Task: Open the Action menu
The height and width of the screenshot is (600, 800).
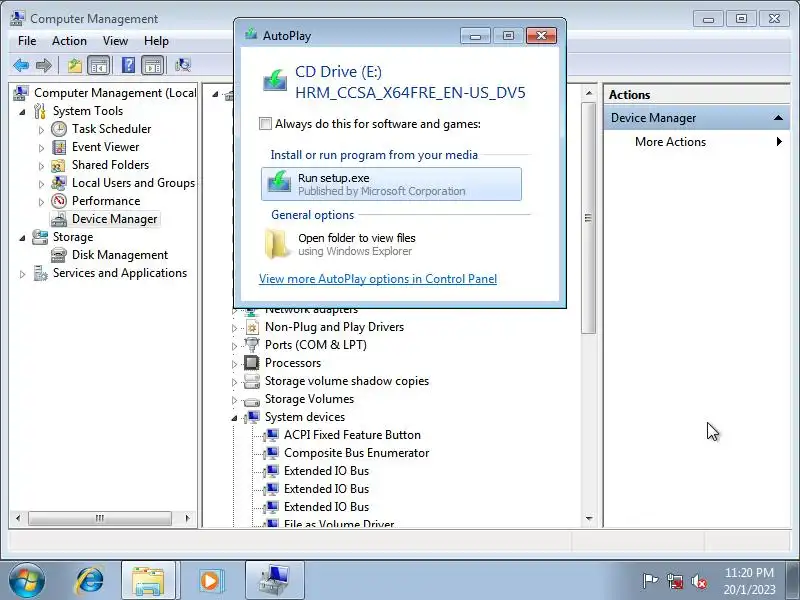Action: pos(69,41)
